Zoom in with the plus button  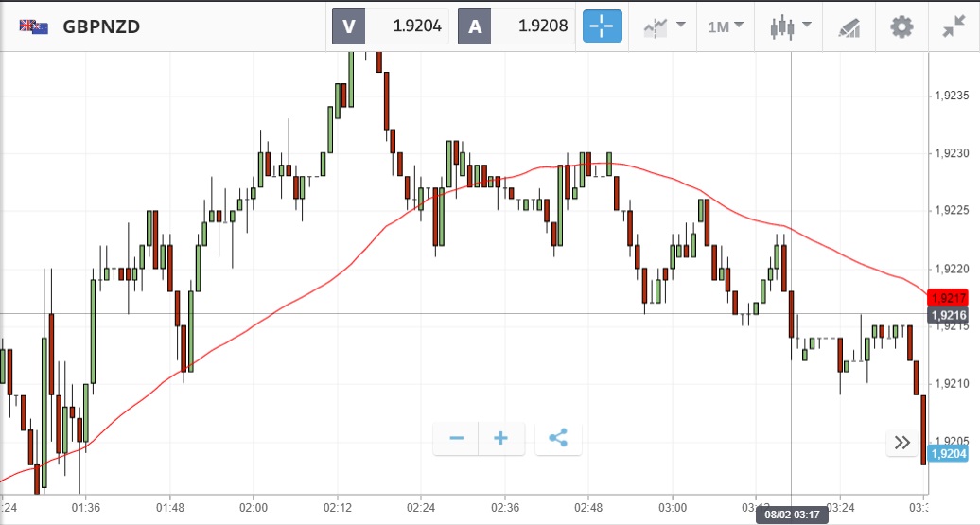pyautogui.click(x=501, y=438)
